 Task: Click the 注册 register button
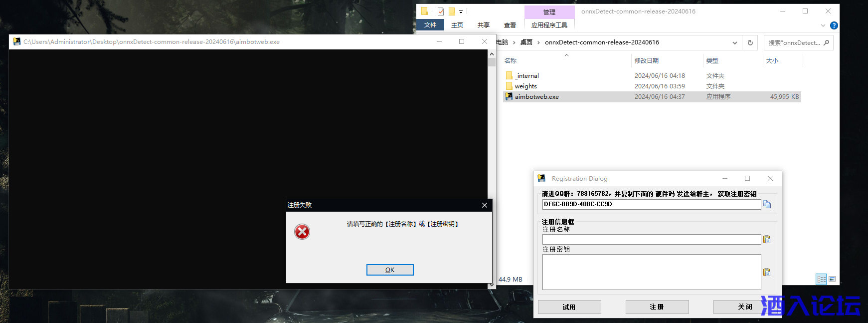657,307
